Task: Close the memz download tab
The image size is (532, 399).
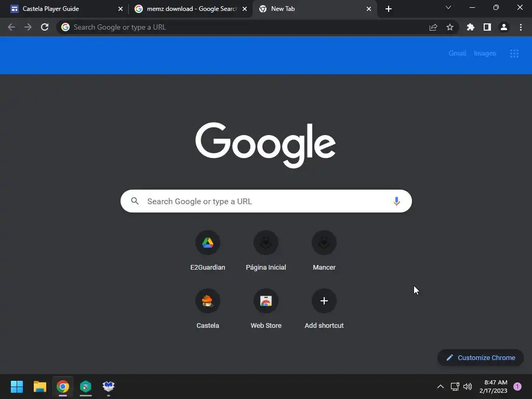Action: 245,9
